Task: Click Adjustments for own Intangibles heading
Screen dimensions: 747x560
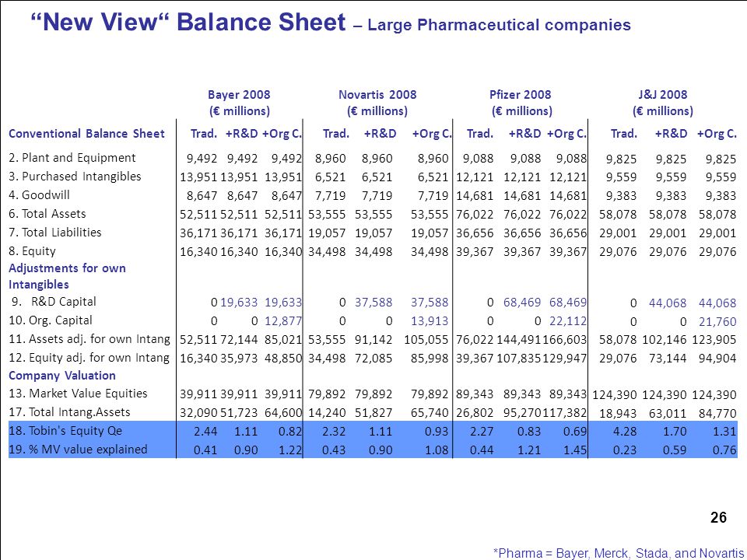Action: [x=67, y=276]
